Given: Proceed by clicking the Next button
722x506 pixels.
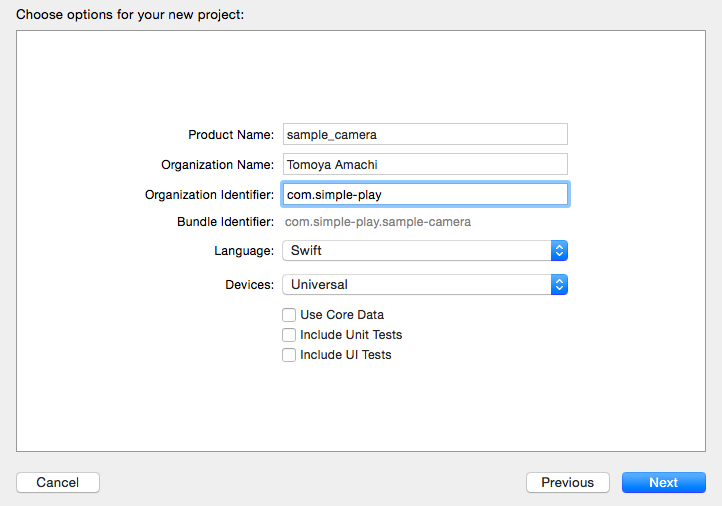Looking at the screenshot, I should click(663, 482).
